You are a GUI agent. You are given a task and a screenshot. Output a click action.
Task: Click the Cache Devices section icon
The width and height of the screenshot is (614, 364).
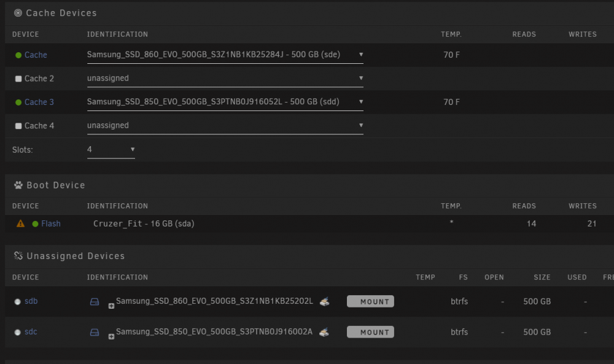click(x=18, y=13)
